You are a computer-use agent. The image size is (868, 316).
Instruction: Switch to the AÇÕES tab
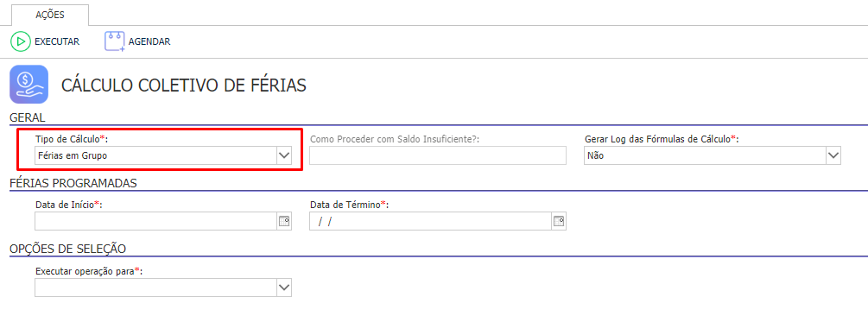[50, 15]
